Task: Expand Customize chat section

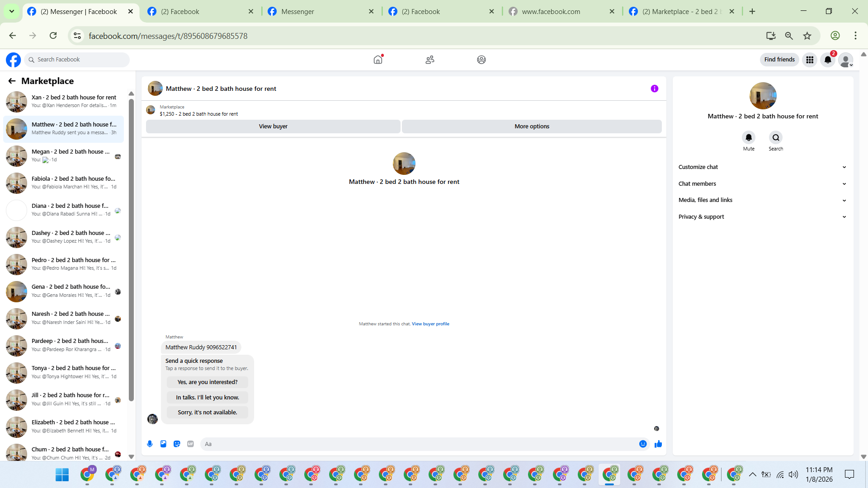Action: (x=763, y=167)
